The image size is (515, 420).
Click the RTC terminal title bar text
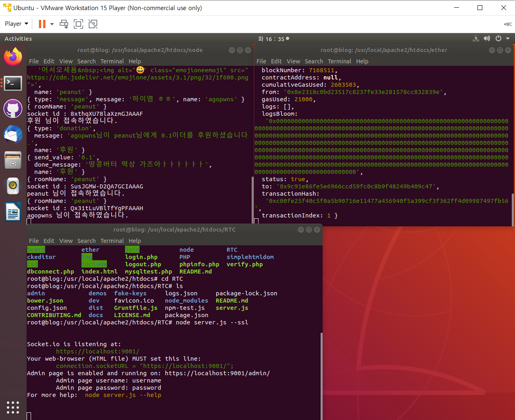[175, 230]
